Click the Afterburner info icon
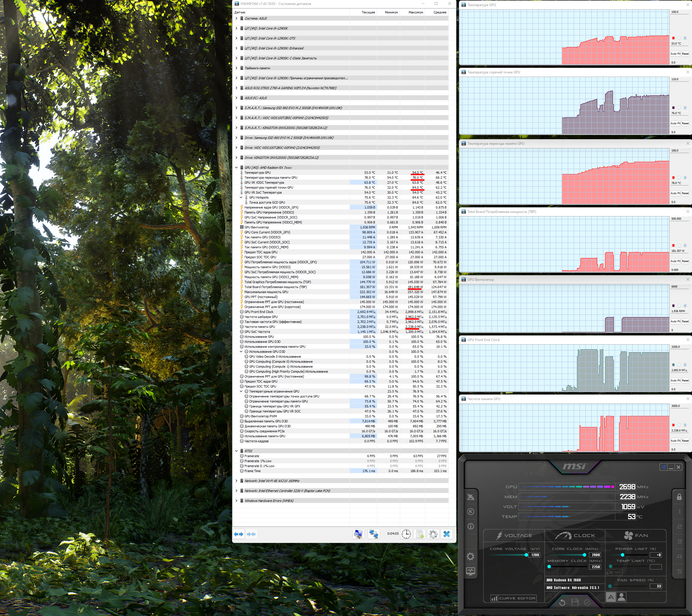692x616 pixels. point(470,526)
